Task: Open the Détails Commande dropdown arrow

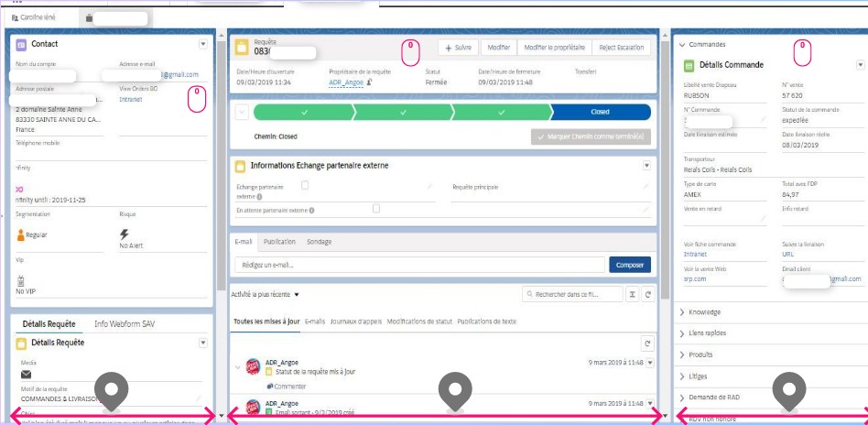Action: pos(861,65)
